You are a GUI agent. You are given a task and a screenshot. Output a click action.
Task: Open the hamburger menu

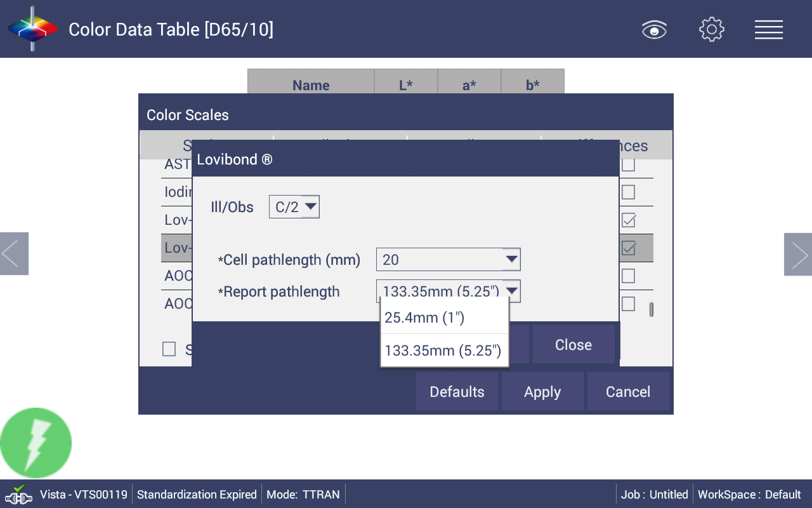[768, 30]
